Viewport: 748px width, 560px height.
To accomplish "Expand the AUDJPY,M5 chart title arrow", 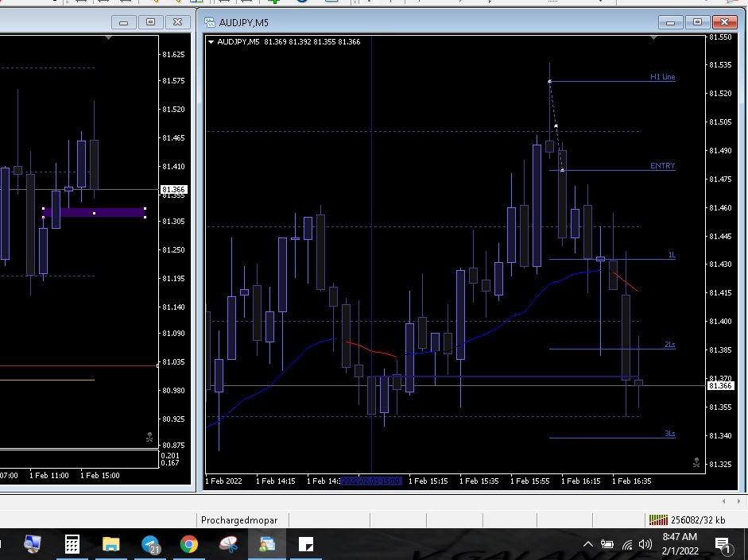I will [211, 42].
